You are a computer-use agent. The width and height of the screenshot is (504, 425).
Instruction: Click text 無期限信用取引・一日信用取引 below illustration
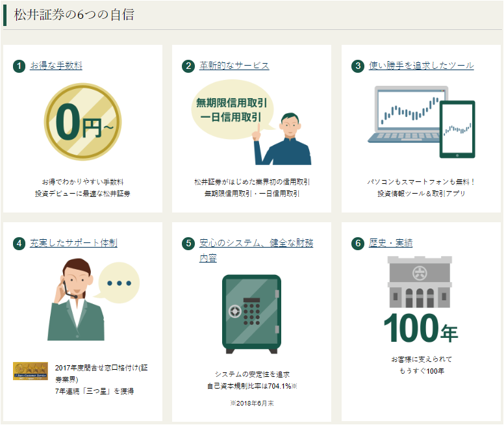[252, 194]
